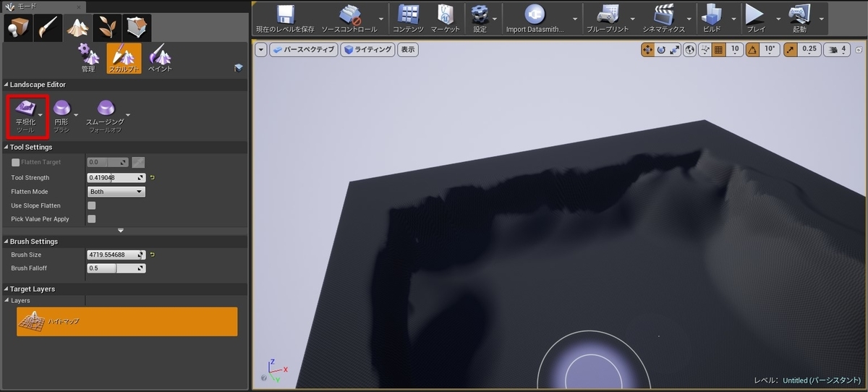Adjust the Brush Falloff slider
The image size is (868, 392).
pyautogui.click(x=116, y=268)
